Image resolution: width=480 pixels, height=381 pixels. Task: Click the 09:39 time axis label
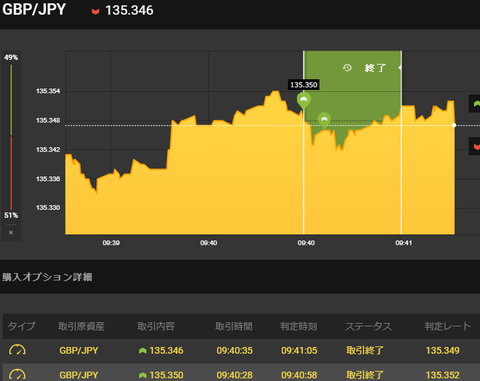click(111, 243)
